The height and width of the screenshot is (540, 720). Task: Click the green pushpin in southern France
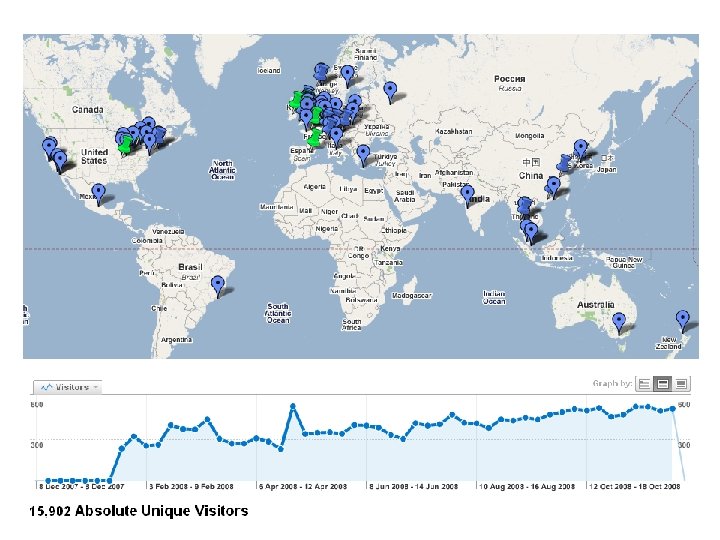[x=315, y=137]
